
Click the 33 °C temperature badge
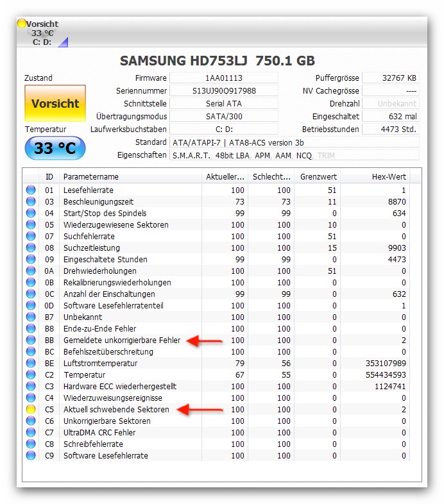pyautogui.click(x=55, y=148)
